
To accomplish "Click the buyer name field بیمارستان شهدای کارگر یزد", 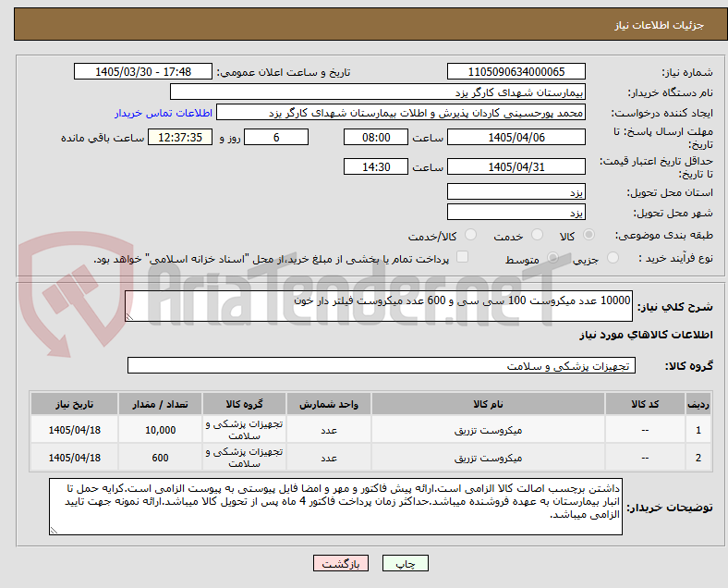I will [x=378, y=92].
